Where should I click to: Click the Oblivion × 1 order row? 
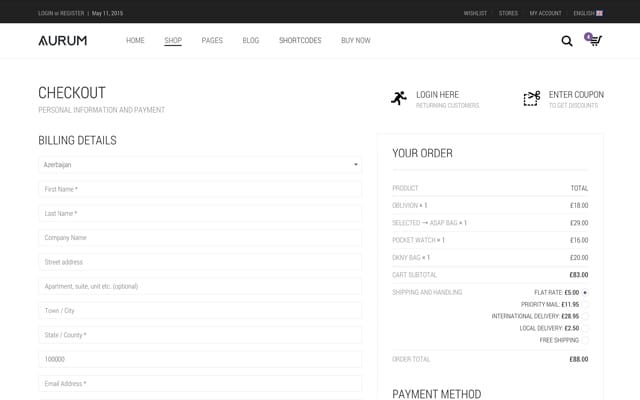490,205
